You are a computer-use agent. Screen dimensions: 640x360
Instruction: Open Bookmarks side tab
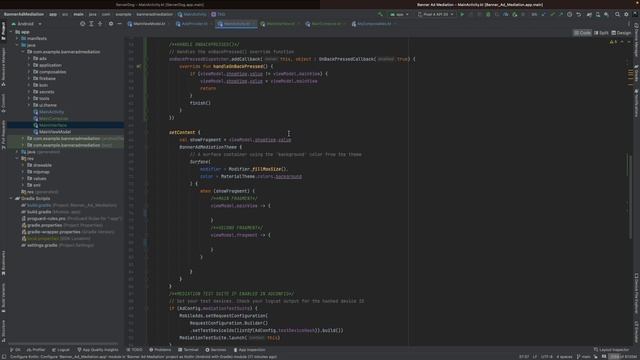coord(3,263)
